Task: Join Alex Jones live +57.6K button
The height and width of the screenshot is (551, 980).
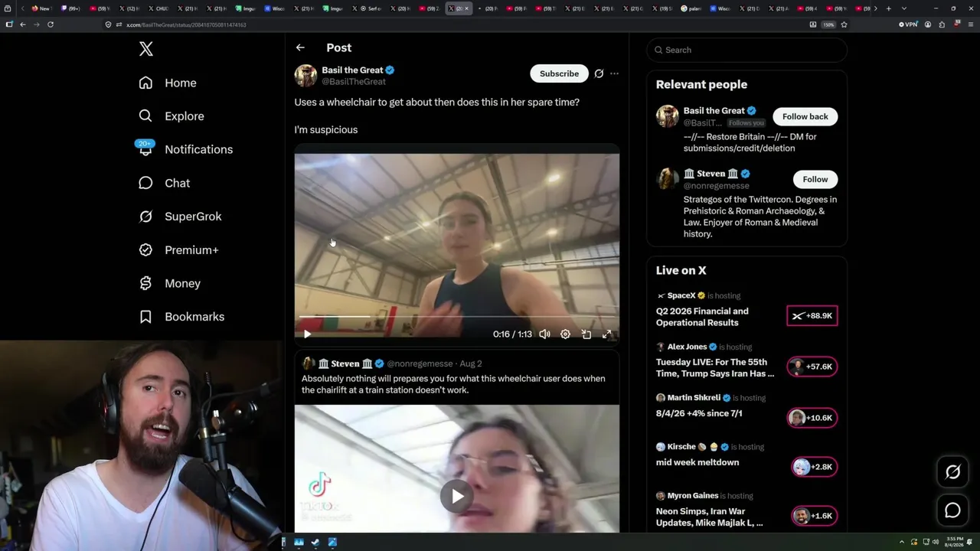Action: 812,367
